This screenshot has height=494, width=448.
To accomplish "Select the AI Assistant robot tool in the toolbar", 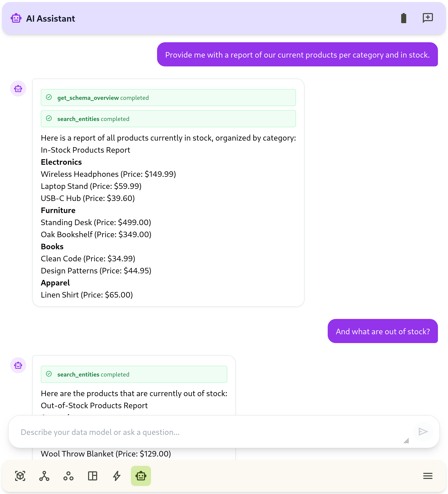I will pos(141,476).
